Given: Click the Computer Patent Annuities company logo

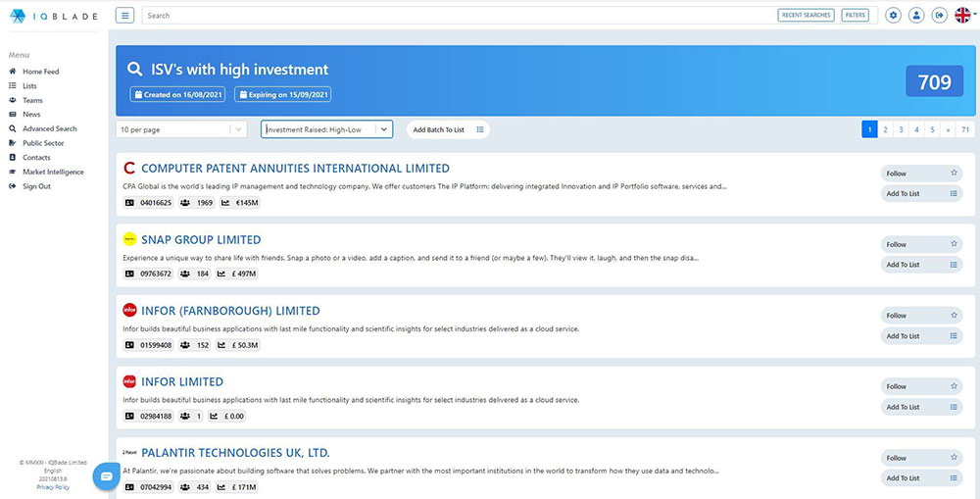Looking at the screenshot, I should tap(129, 169).
